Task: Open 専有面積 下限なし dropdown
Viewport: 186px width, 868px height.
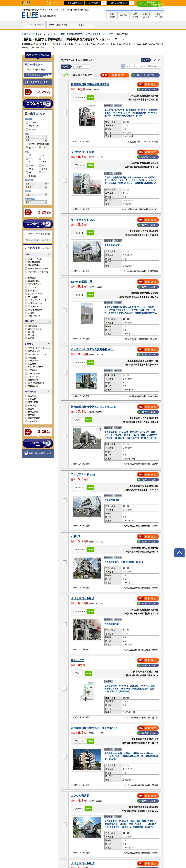Action: (x=36, y=184)
